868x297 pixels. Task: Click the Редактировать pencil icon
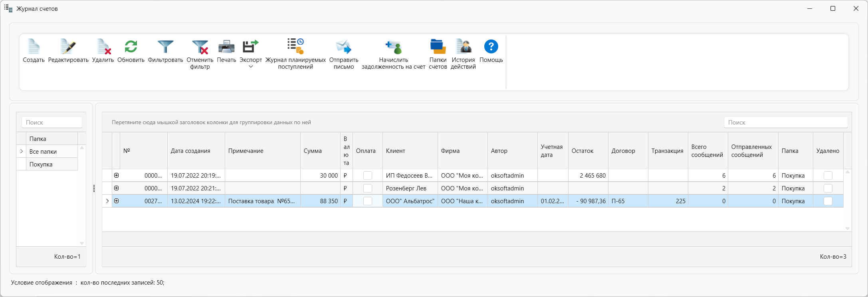(68, 47)
